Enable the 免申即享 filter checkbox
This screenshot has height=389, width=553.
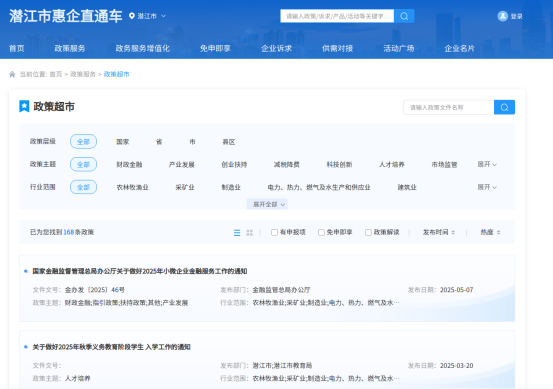[x=321, y=232]
